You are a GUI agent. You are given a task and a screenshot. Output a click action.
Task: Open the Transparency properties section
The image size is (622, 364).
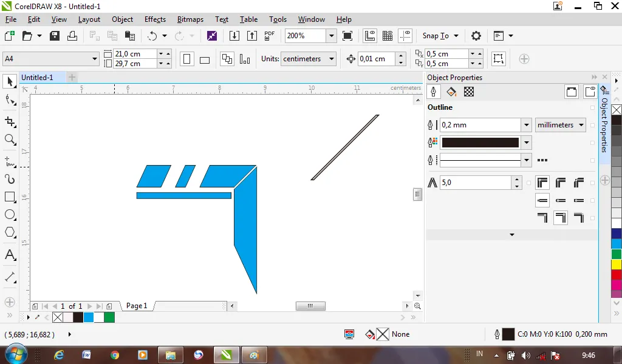coord(469,92)
